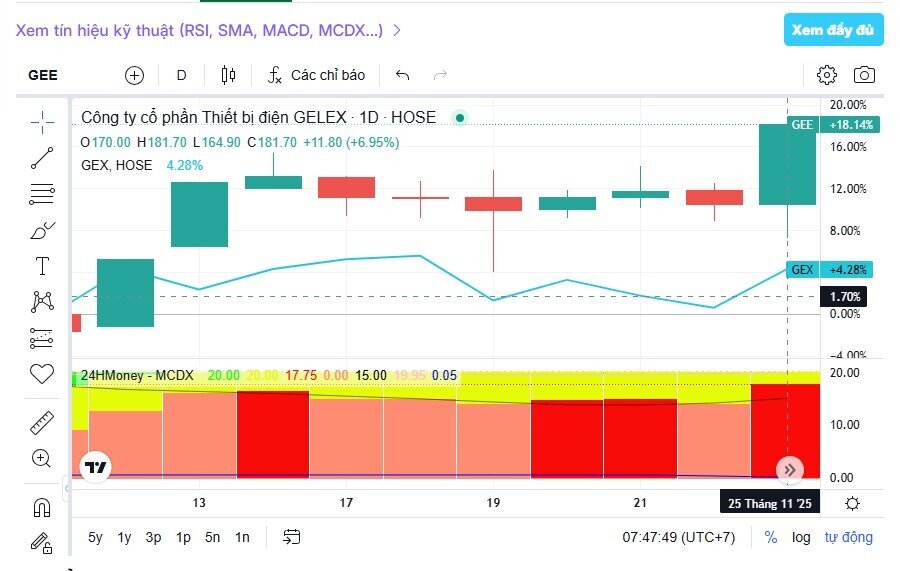Open chart settings gear
Viewport: 900px width, 571px height.
pos(827,75)
